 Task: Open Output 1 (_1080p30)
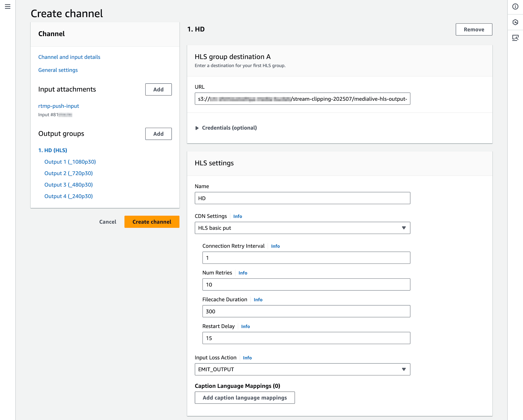click(x=70, y=162)
